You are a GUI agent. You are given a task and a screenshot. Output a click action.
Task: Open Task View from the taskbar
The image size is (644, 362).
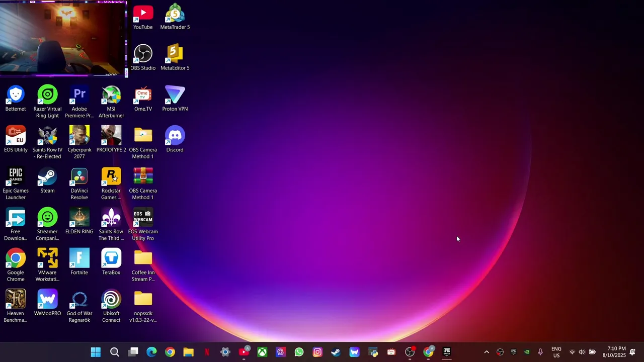(x=133, y=352)
